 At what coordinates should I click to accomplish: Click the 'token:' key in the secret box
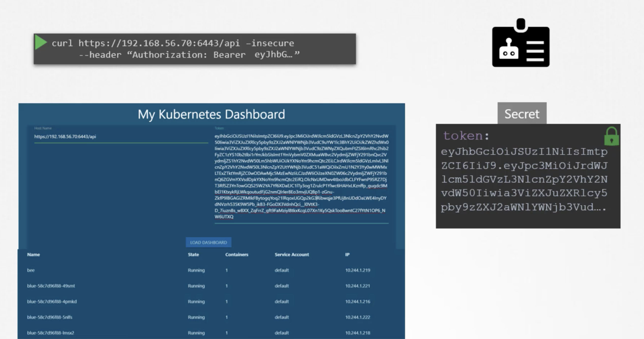point(466,136)
